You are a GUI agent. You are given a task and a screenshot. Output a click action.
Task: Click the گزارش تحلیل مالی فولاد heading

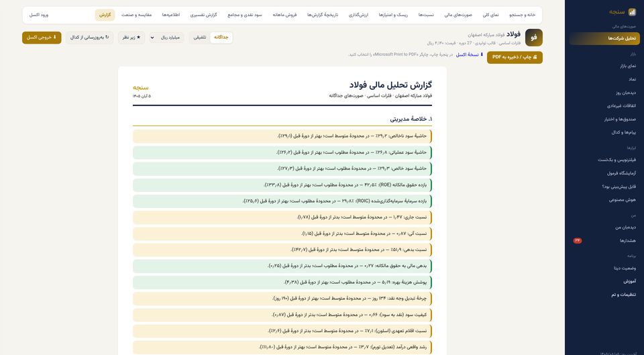pyautogui.click(x=390, y=85)
